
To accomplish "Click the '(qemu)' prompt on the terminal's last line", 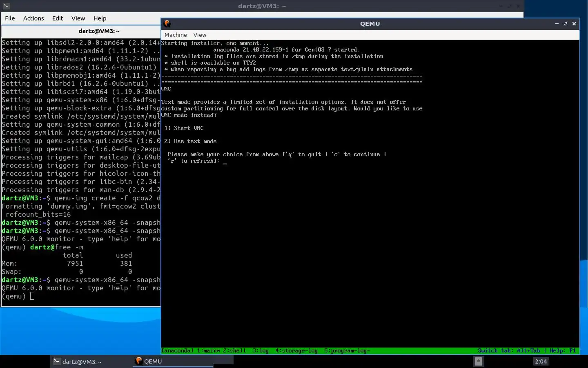I will coord(13,296).
